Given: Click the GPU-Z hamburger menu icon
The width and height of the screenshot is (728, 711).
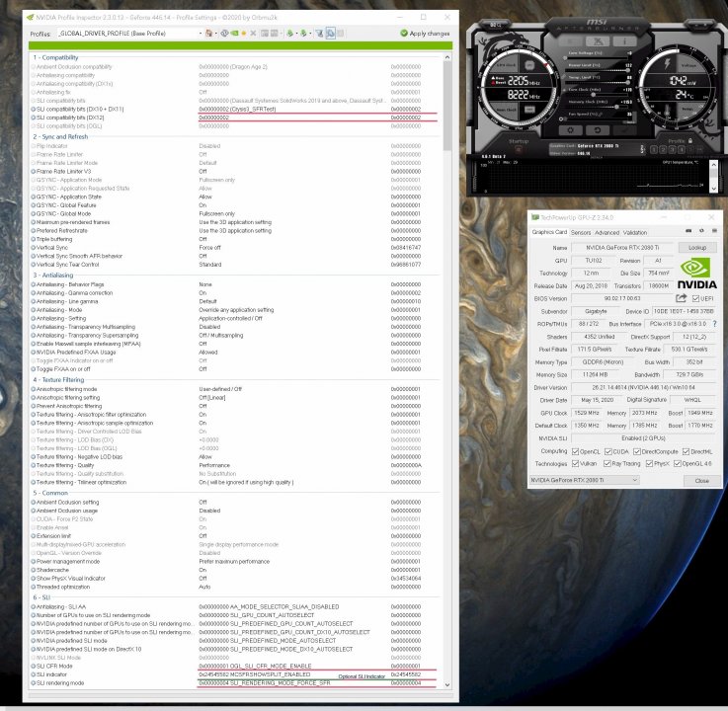Looking at the screenshot, I should point(712,233).
